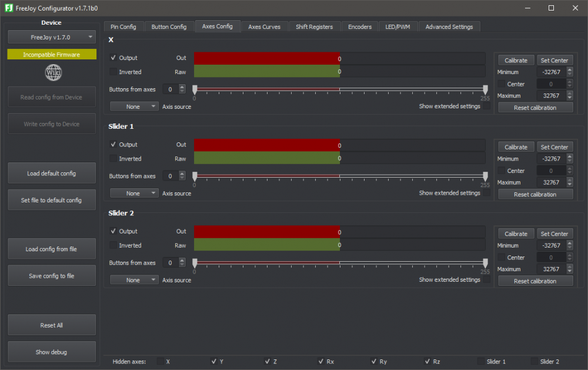This screenshot has height=370, width=588.
Task: Enable Center checkbox for Slider 2
Action: 502,258
